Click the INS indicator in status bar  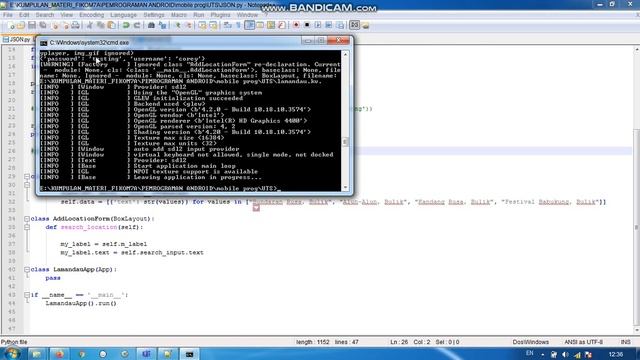(x=625, y=342)
